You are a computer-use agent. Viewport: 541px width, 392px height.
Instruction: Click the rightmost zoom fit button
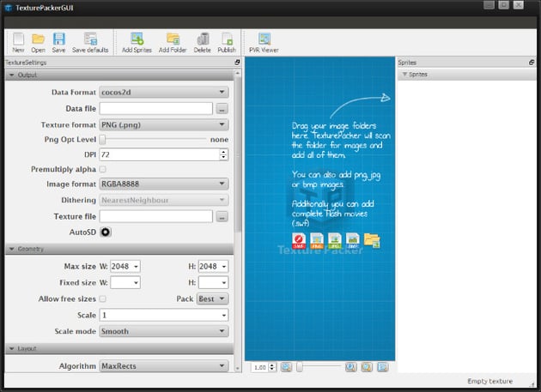point(383,367)
